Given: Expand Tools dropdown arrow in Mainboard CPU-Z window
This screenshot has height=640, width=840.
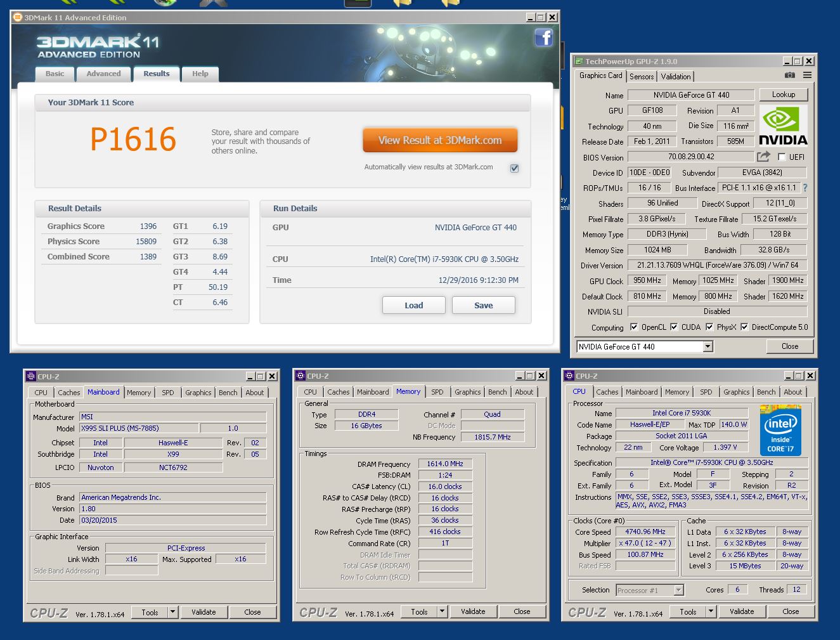Looking at the screenshot, I should click(172, 612).
